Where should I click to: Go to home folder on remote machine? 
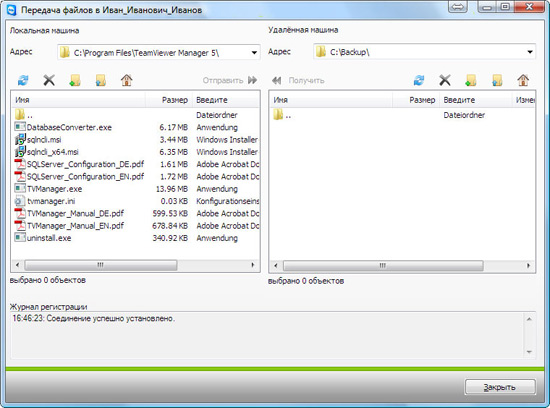[523, 80]
